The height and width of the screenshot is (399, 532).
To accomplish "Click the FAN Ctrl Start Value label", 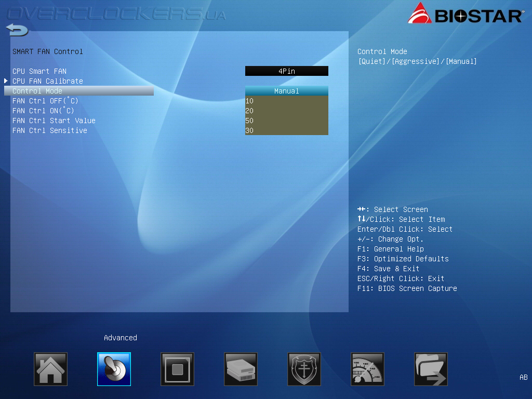I will coord(54,121).
